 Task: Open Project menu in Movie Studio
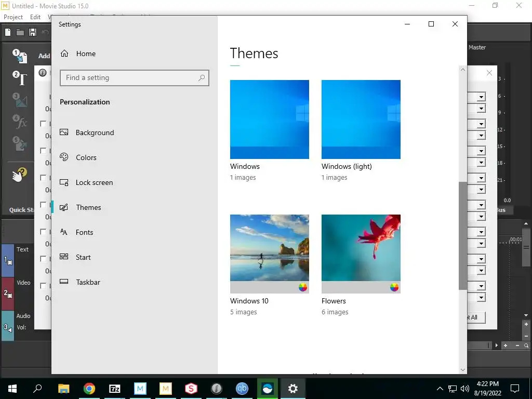click(x=13, y=17)
